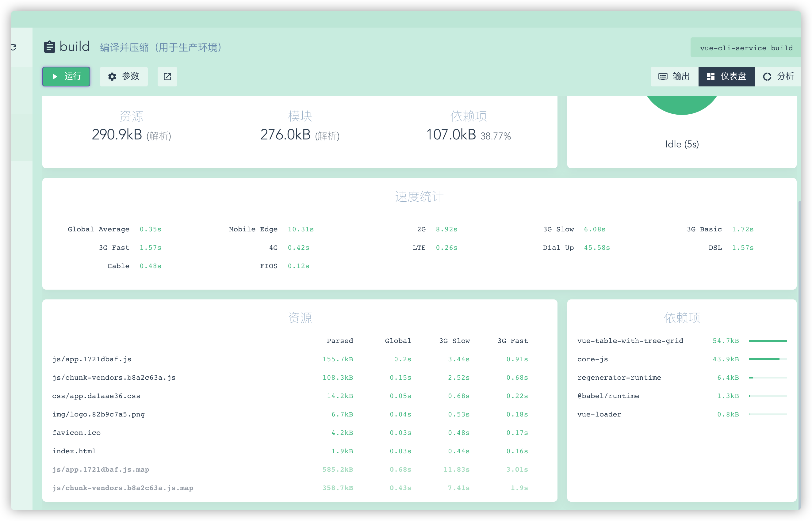Select the js/chunk-vendors.b8a2c63a.js.map asset row

click(x=300, y=488)
